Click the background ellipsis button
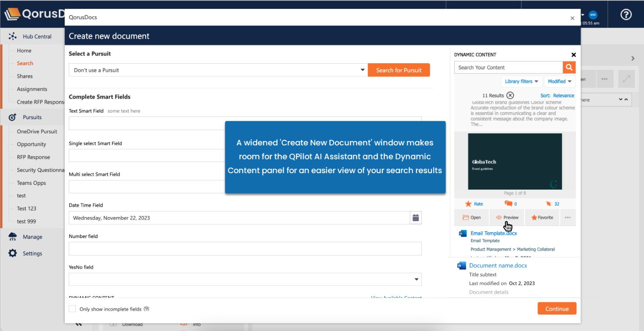The image size is (644, 331). pos(605,79)
